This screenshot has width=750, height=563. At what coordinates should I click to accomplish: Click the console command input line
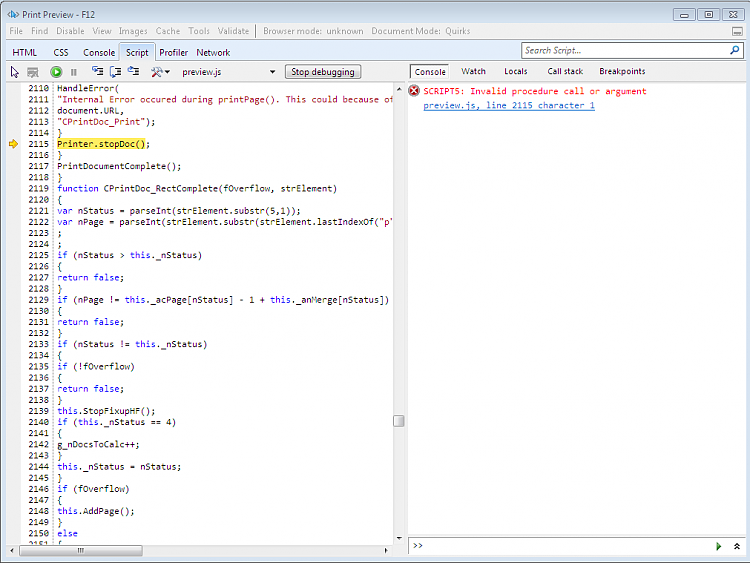(x=567, y=546)
